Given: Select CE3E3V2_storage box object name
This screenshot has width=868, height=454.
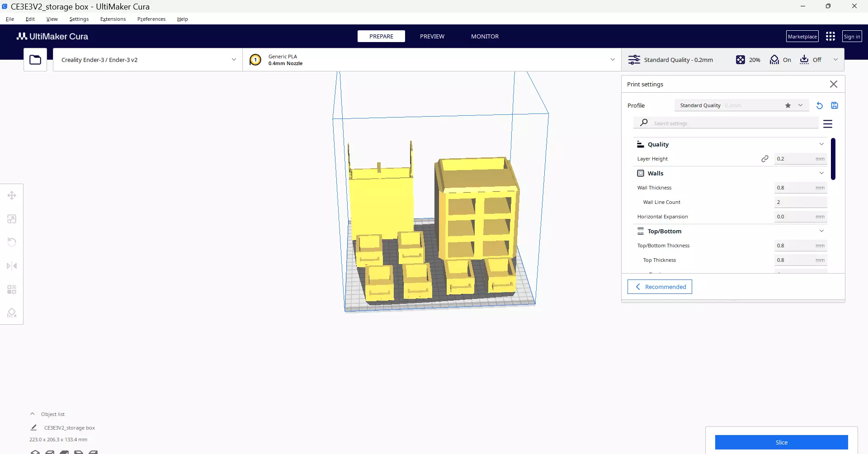Looking at the screenshot, I should tap(70, 428).
